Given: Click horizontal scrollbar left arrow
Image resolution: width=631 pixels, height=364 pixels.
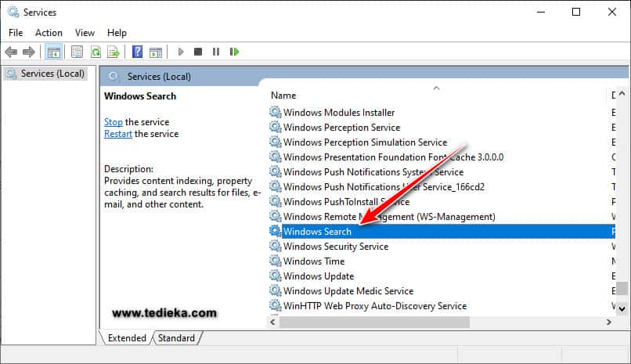Looking at the screenshot, I should [273, 323].
